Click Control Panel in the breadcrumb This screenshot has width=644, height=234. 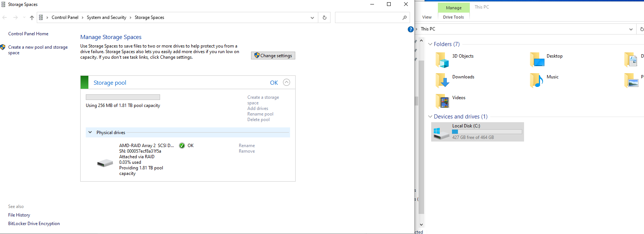pyautogui.click(x=65, y=17)
